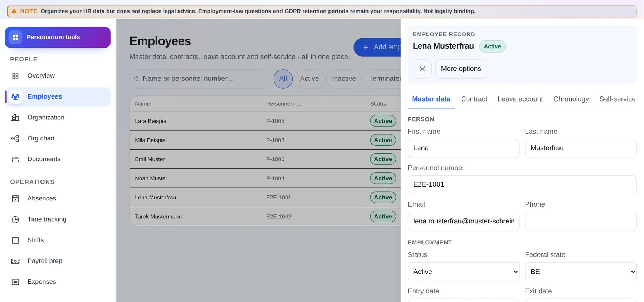Click the First name field containing Lena

click(463, 148)
